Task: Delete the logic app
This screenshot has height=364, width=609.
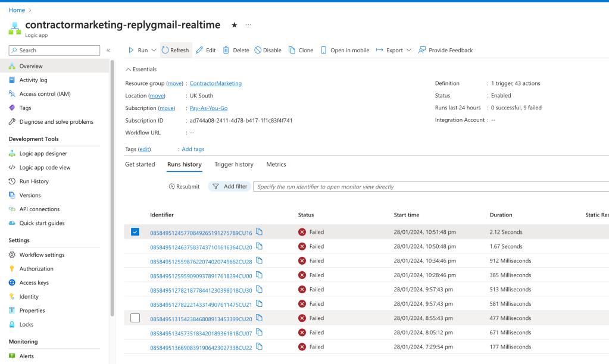Action: 236,50
